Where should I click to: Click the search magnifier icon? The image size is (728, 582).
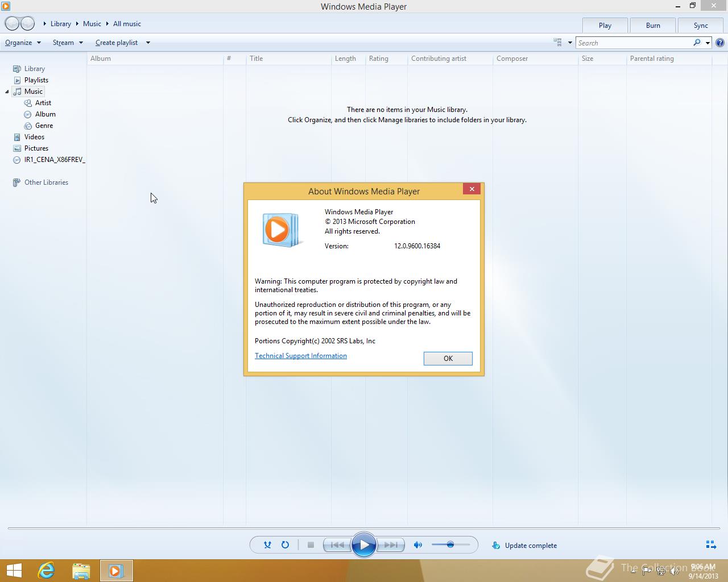tap(697, 43)
